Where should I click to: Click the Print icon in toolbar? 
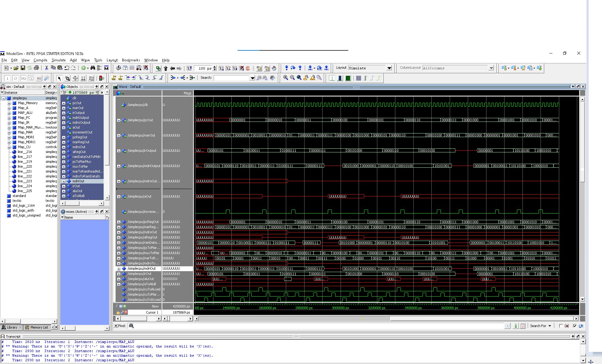coord(36,68)
